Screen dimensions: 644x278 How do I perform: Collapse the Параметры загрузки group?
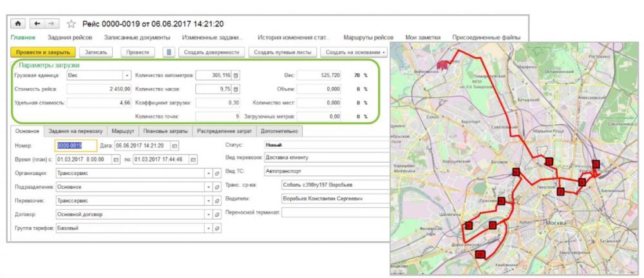pyautogui.click(x=14, y=65)
